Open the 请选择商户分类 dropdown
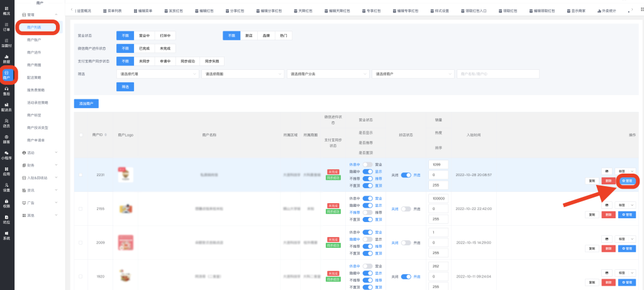Image resolution: width=644 pixels, height=290 pixels. (327, 74)
